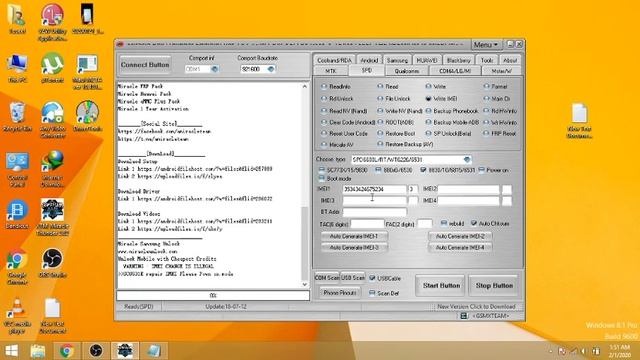This screenshot has height=360, width=640.
Task: Expand the Choose type dropdown
Action: [467, 160]
